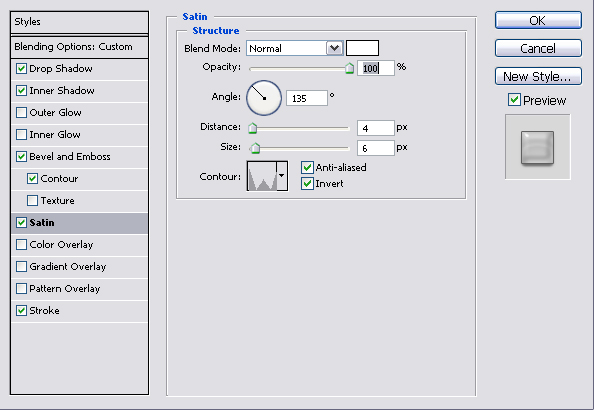The height and width of the screenshot is (410, 594).
Task: Click the style preview thumbnail
Action: click(538, 147)
